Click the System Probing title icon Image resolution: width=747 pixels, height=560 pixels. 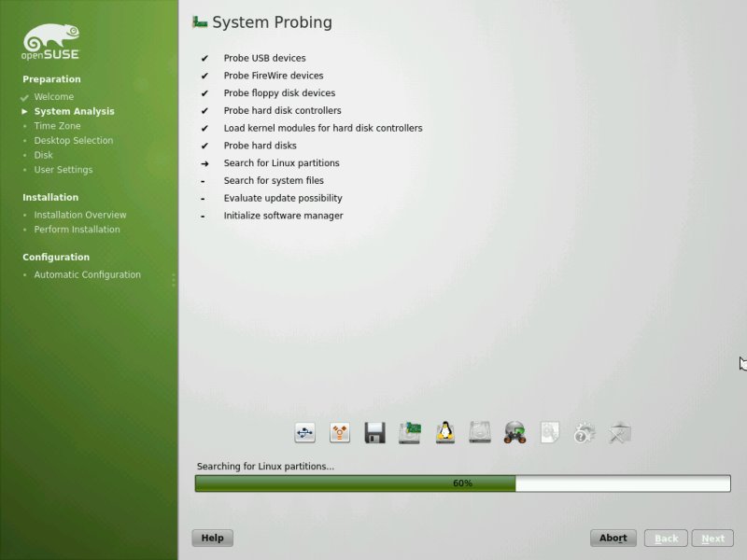(x=200, y=22)
